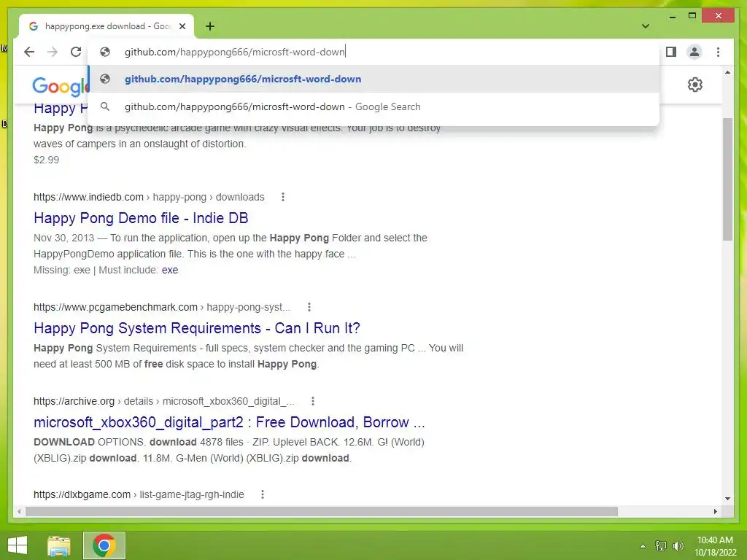Choose the Google Search suggestion for github URL
Screen dimensions: 747x560
click(x=374, y=106)
